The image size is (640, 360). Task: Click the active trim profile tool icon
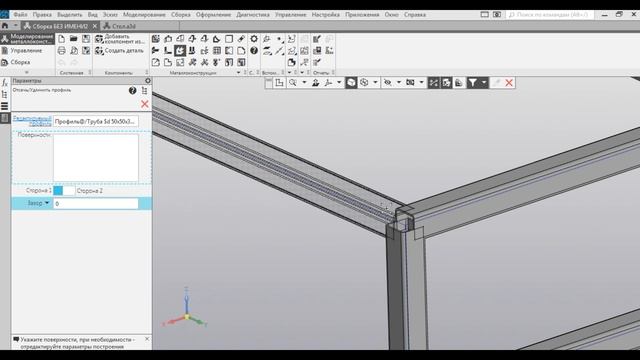tap(180, 51)
